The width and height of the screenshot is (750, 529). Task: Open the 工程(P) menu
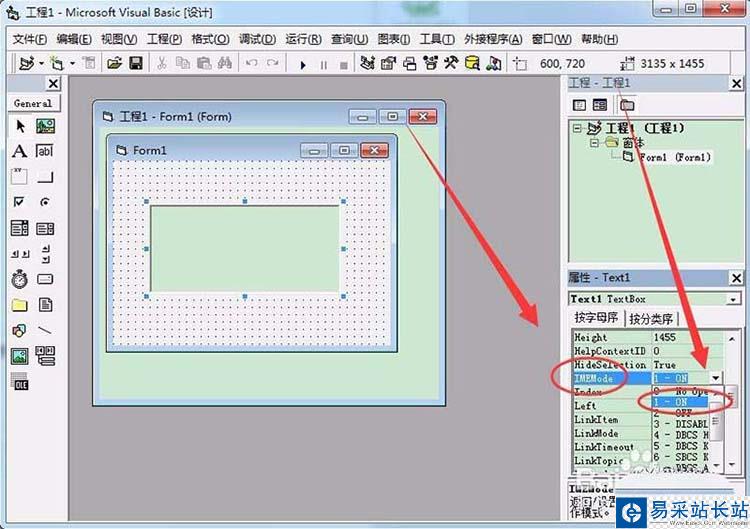point(165,39)
